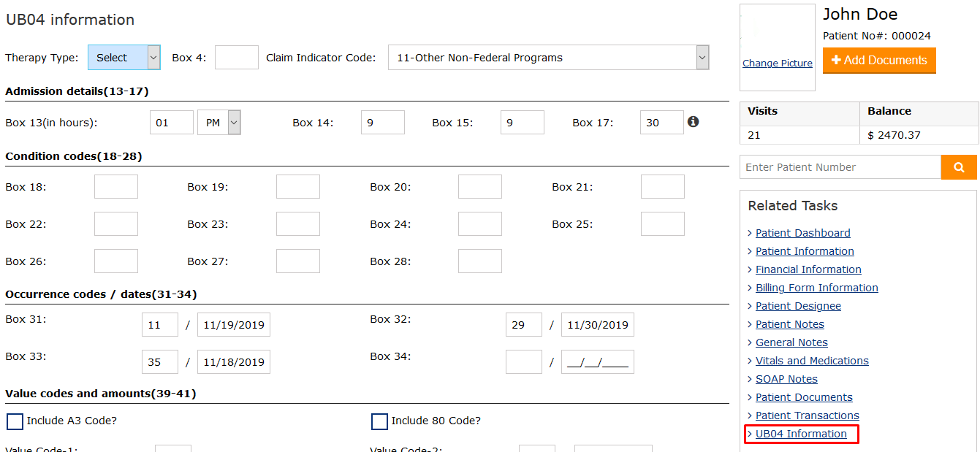The width and height of the screenshot is (980, 452).
Task: Open the AM/PM selector for Box 13
Action: (219, 123)
